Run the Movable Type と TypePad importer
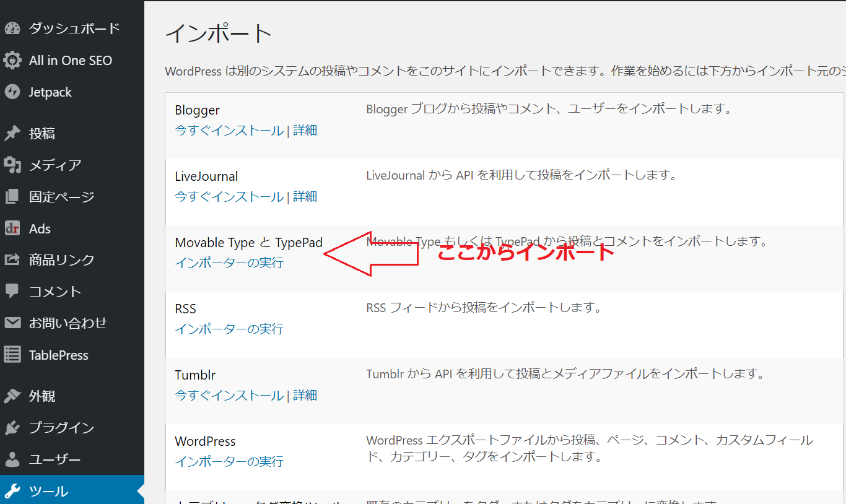Screen dimensions: 846x504 click(x=229, y=263)
